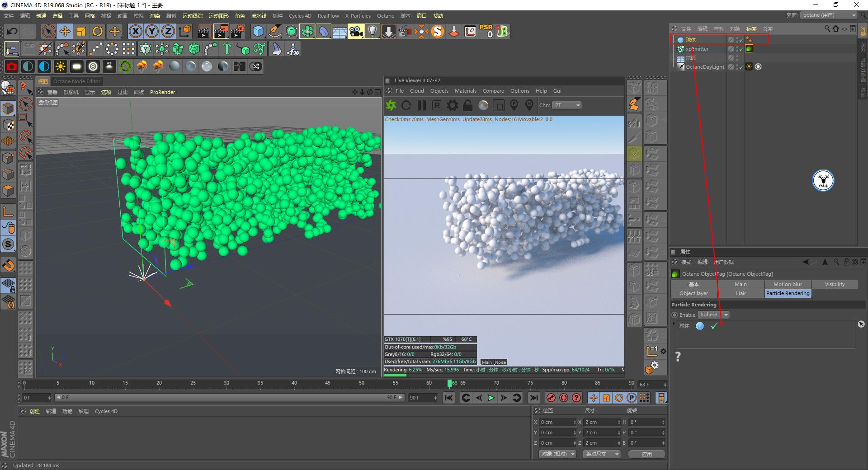Open the Materials menu in Live Viewer
The width and height of the screenshot is (868, 470).
(x=466, y=91)
